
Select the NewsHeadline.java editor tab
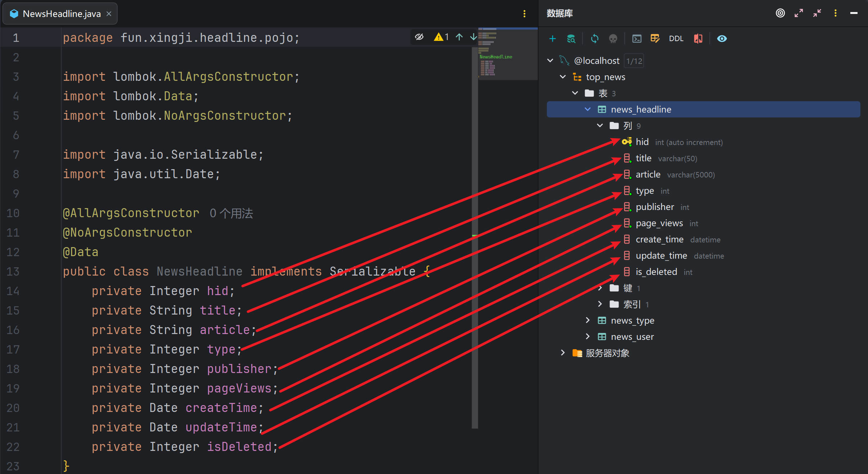click(61, 14)
